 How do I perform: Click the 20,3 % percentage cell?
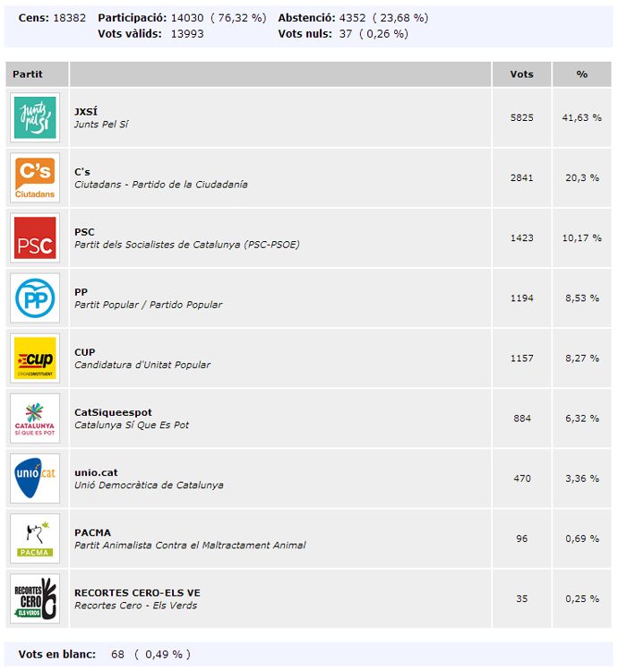582,177
